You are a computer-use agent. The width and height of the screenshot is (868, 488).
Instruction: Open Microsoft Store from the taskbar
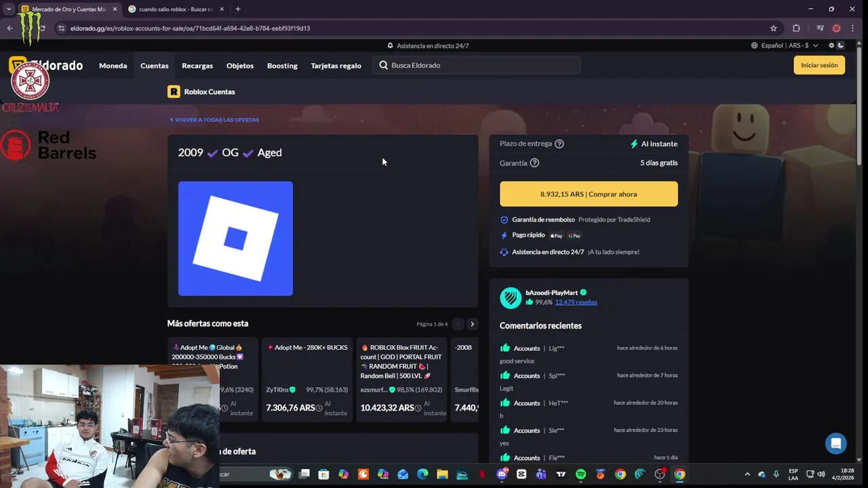[x=324, y=474]
